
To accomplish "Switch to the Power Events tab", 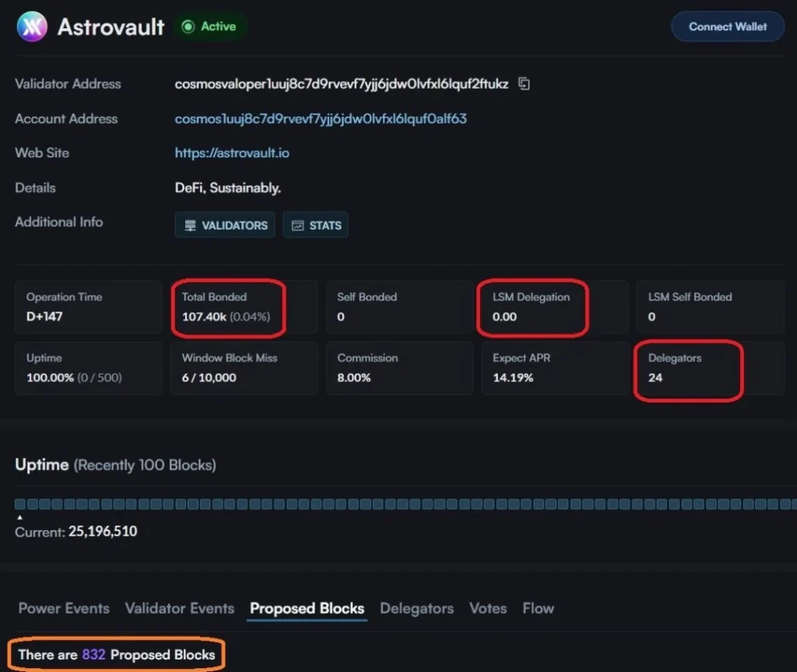I will click(x=64, y=608).
